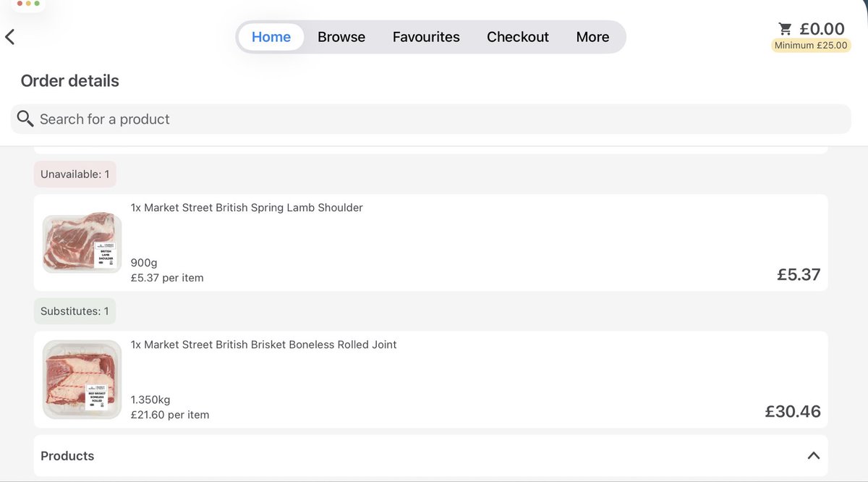The width and height of the screenshot is (868, 482).
Task: Open the Favourites tab
Action: point(426,37)
